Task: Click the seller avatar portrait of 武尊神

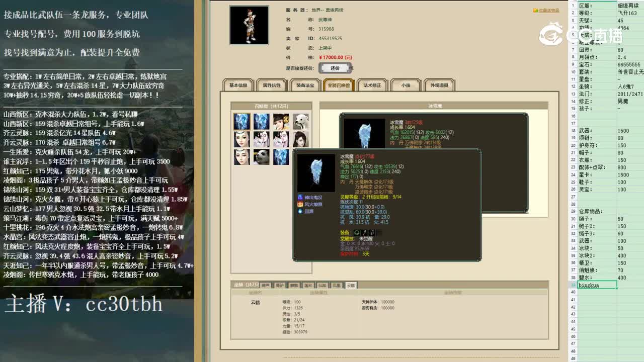Action: point(249,25)
